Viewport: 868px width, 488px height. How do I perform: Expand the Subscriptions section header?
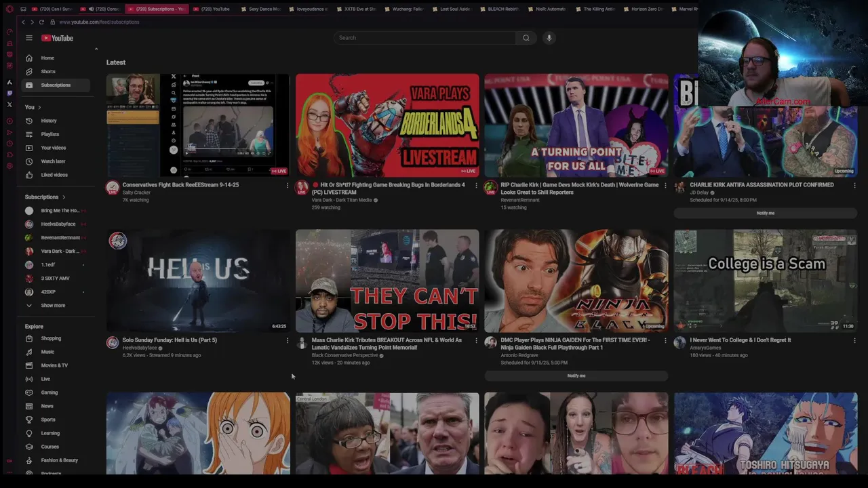[x=45, y=197]
